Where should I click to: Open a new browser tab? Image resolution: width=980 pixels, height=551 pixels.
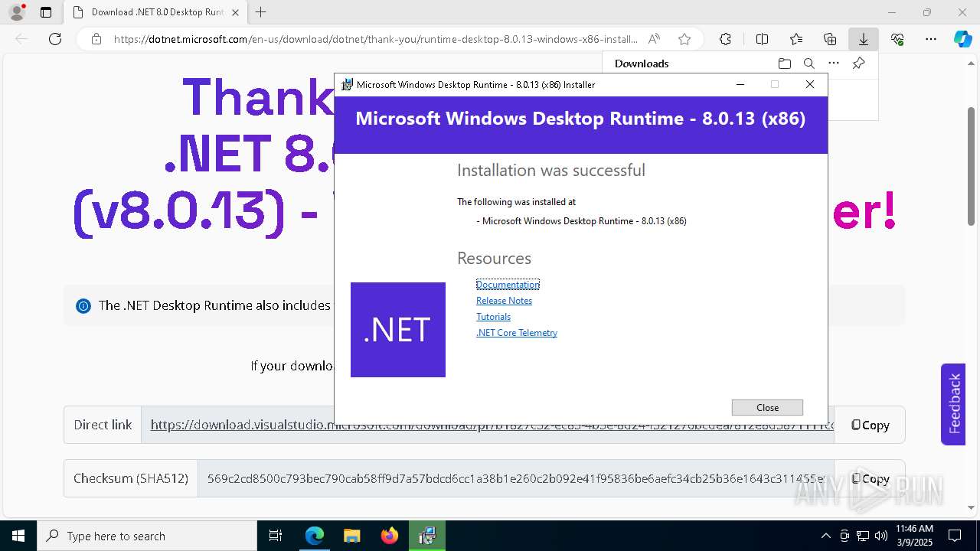pyautogui.click(x=261, y=12)
